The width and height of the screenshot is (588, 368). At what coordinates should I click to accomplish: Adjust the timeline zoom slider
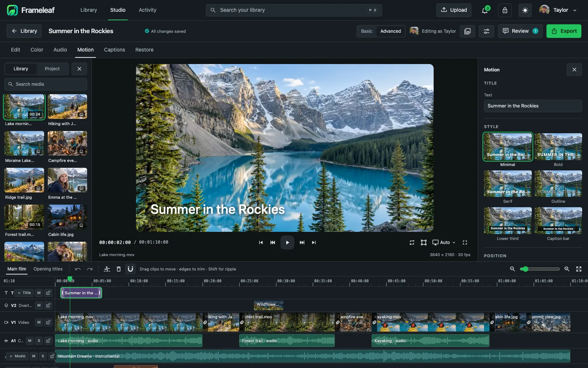coord(540,269)
